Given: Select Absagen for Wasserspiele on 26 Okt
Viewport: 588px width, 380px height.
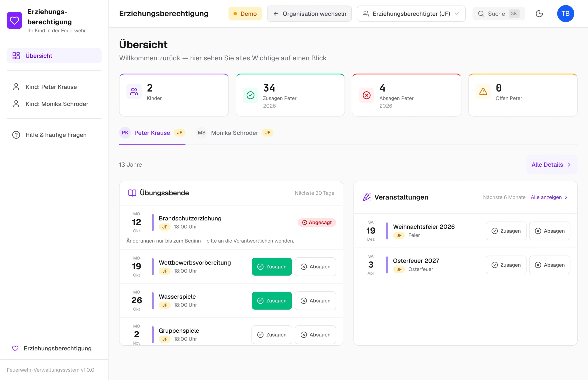Looking at the screenshot, I should click(x=316, y=301).
